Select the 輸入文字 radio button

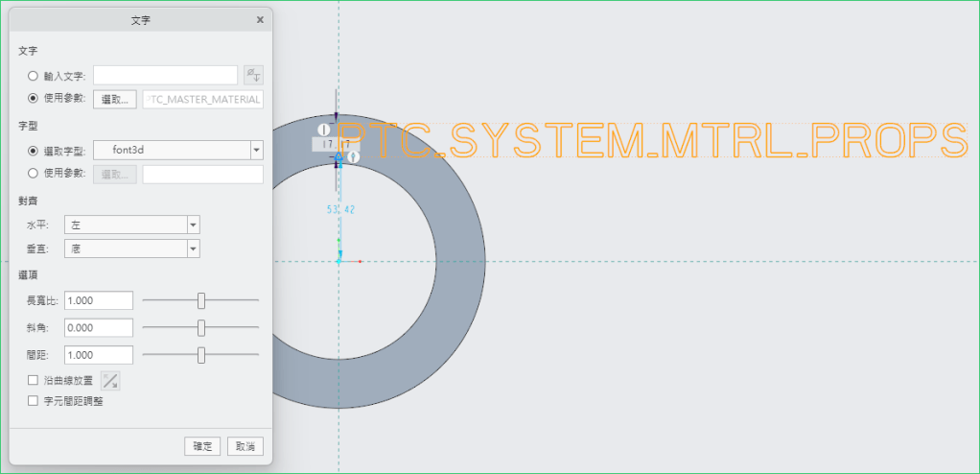coord(34,75)
